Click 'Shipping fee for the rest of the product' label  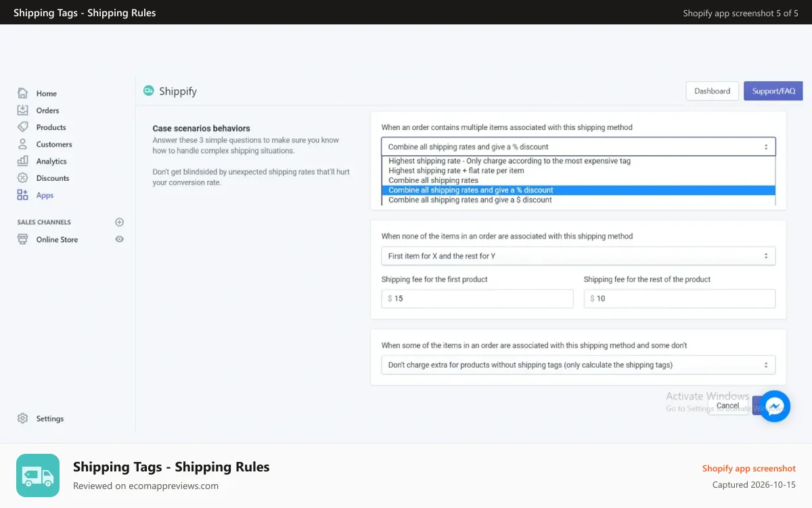pyautogui.click(x=647, y=279)
